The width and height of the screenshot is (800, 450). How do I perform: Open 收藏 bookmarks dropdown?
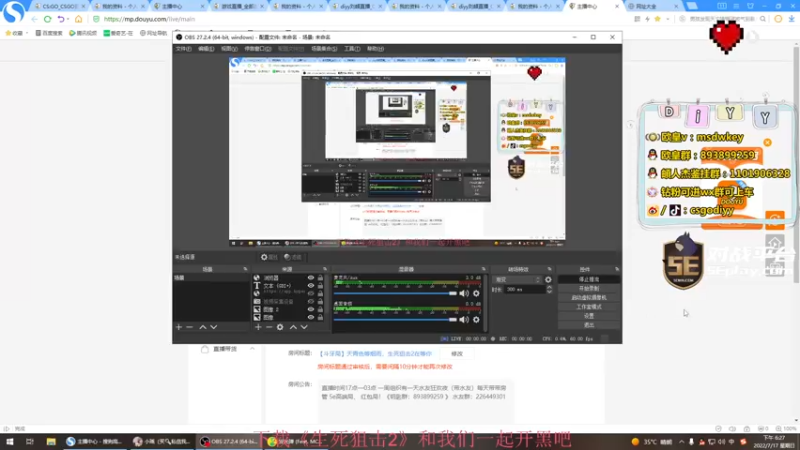point(16,33)
